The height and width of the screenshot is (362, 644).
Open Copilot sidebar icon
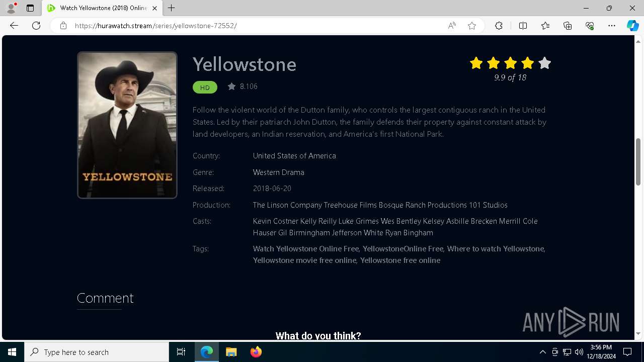point(632,26)
